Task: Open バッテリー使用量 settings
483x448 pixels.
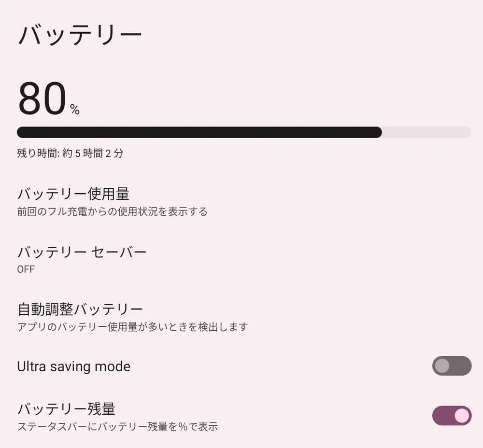Action: pos(73,194)
